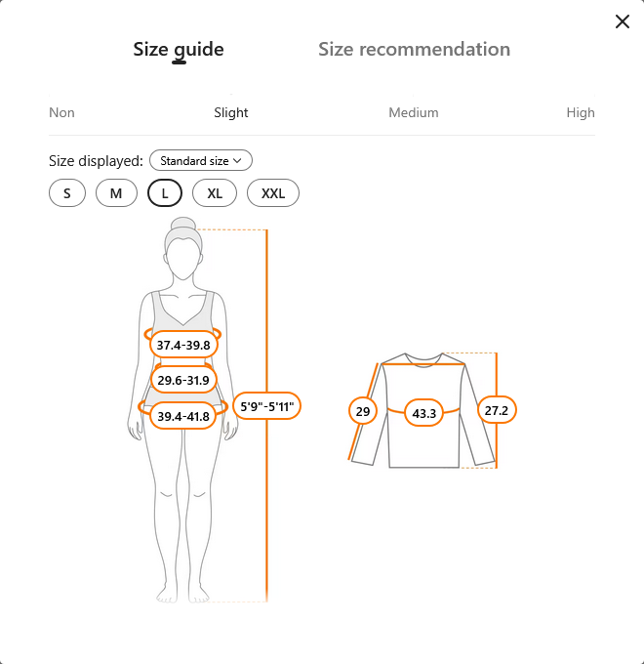This screenshot has width=644, height=664.
Task: Switch to the Size guide tab
Action: pyautogui.click(x=179, y=49)
